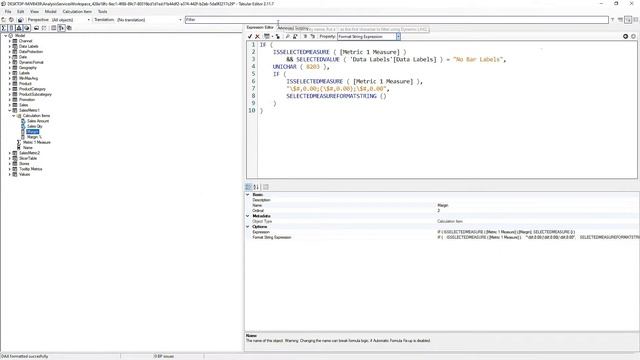640x360 pixels.
Task: Select the Margin % calculation item
Action: click(34, 137)
